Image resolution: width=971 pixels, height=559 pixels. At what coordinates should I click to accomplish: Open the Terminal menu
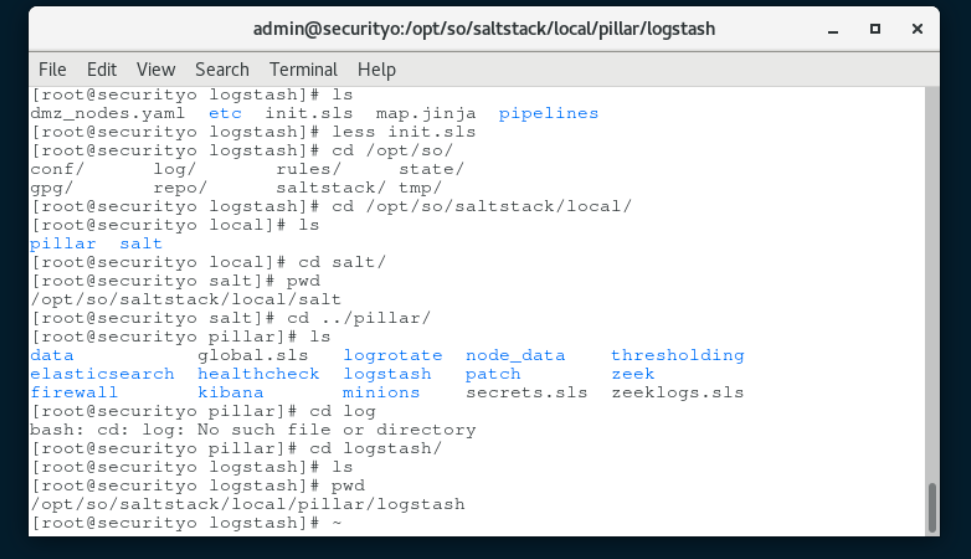click(303, 69)
